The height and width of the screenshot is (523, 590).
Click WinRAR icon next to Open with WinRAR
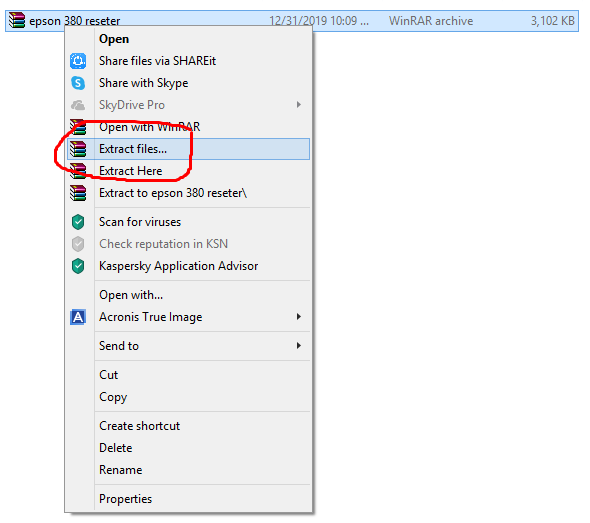(x=78, y=127)
